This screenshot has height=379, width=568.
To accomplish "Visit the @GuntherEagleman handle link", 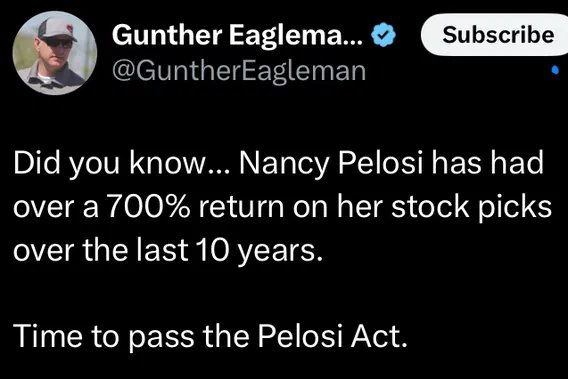I will 239,71.
